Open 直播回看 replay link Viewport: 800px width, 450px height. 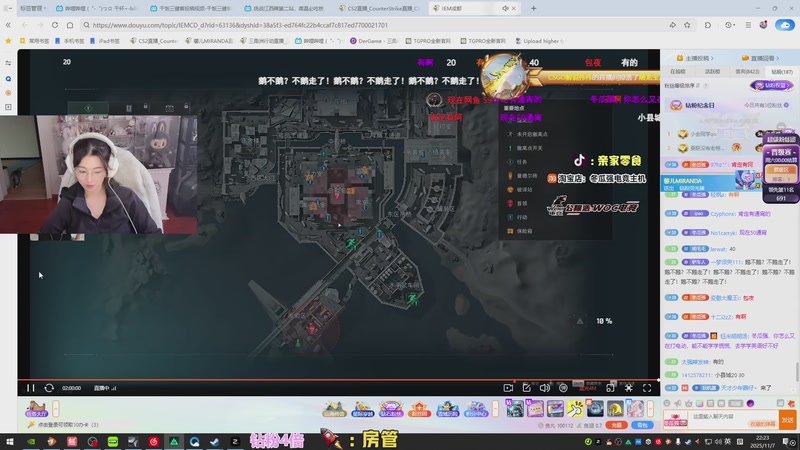tap(761, 58)
